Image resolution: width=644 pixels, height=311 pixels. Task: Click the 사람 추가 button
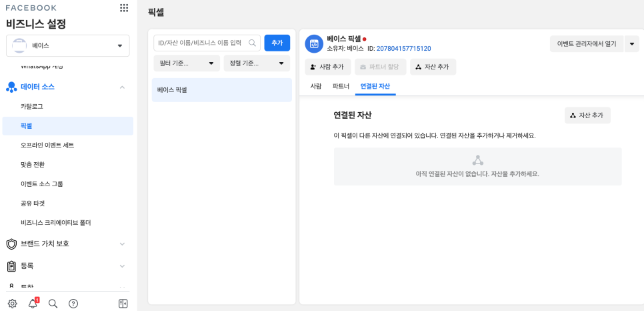327,67
